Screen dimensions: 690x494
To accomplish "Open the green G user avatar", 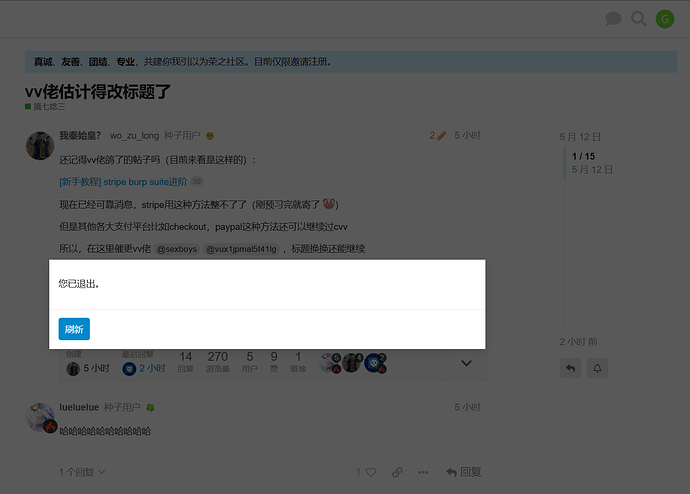I will (665, 19).
